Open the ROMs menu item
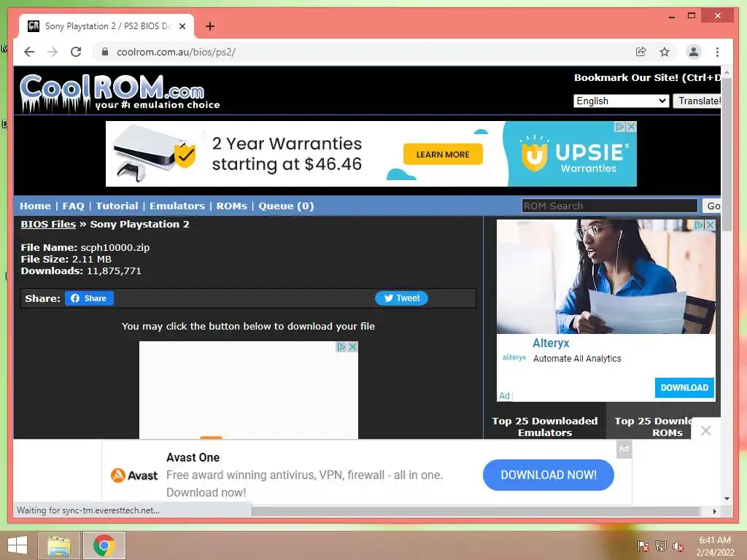Image resolution: width=747 pixels, height=560 pixels. pos(231,206)
